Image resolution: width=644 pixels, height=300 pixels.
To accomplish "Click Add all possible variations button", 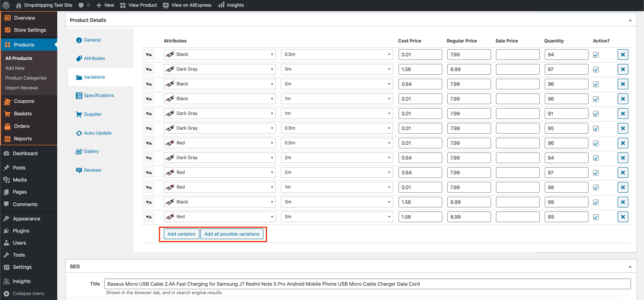I will point(231,234).
